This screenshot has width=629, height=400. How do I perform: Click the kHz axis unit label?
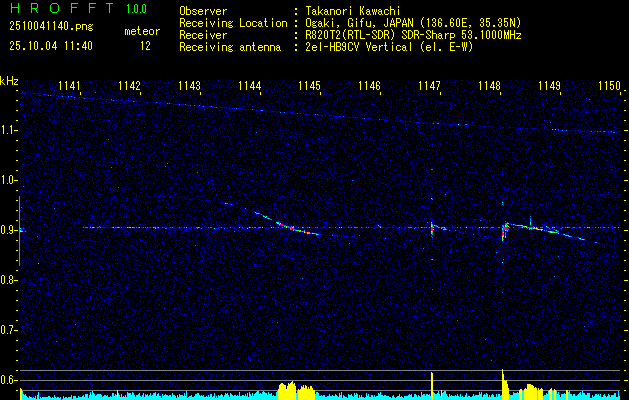click(x=9, y=81)
